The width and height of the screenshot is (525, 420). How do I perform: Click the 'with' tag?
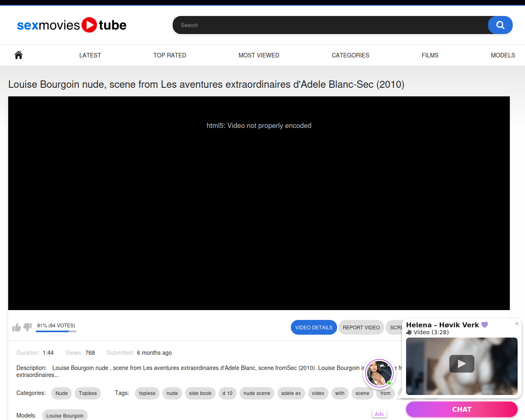[340, 393]
